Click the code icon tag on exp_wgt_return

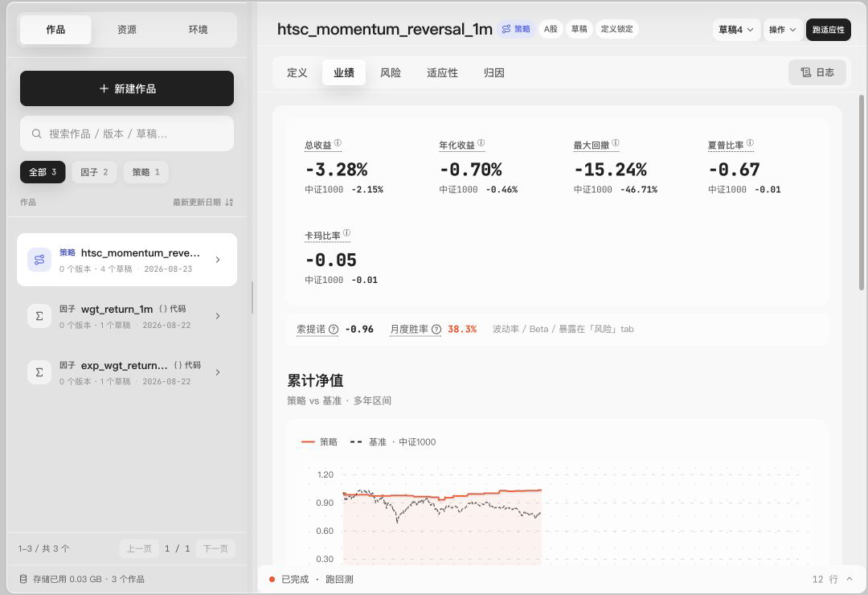coord(178,365)
